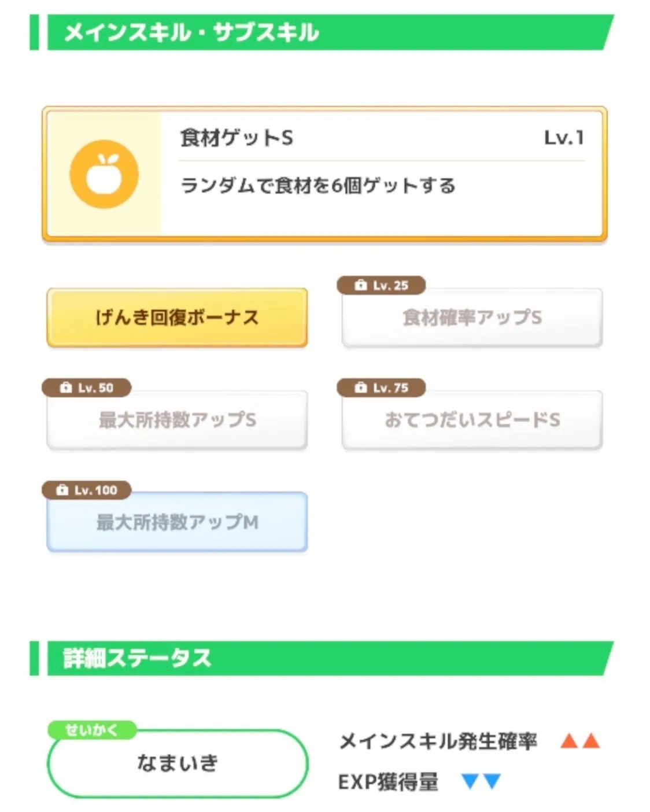Tap the lock icon on the Lv. 75 badge

click(361, 387)
